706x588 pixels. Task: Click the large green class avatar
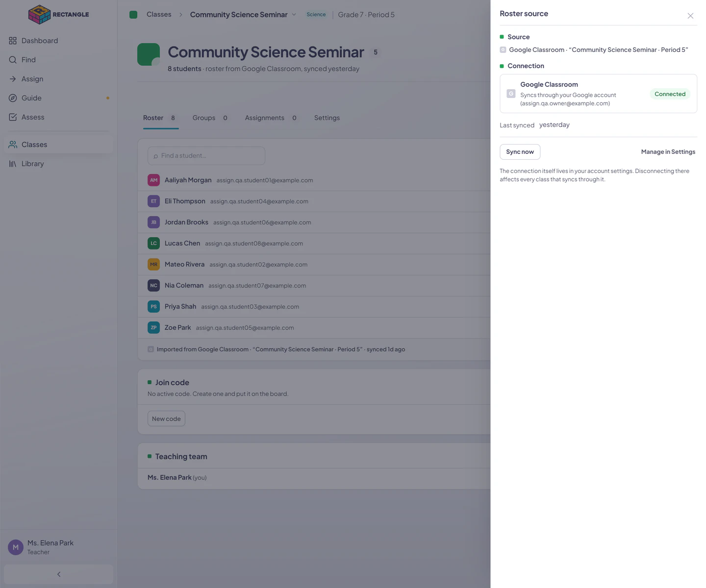coord(149,54)
